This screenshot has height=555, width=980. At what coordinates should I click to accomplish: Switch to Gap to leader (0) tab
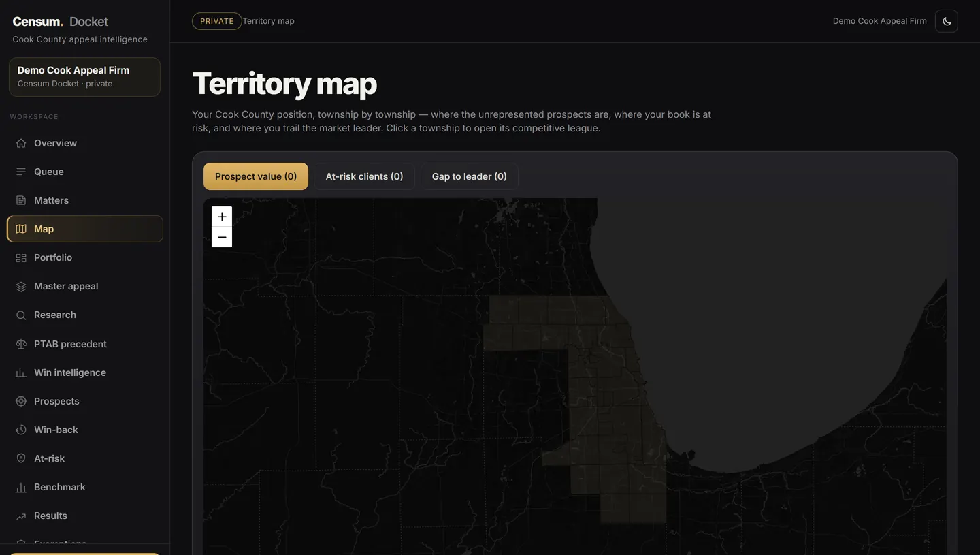tap(470, 176)
